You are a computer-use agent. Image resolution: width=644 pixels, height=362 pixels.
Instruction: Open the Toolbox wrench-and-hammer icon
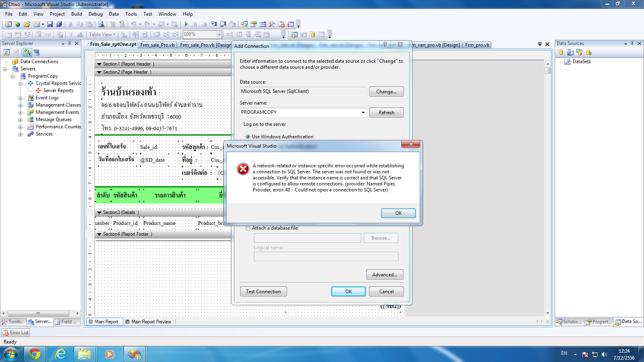point(272,24)
